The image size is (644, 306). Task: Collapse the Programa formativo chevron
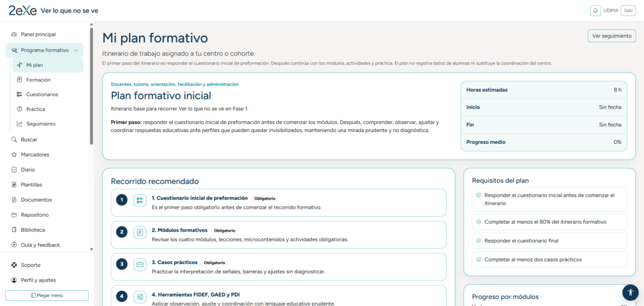coord(76,50)
